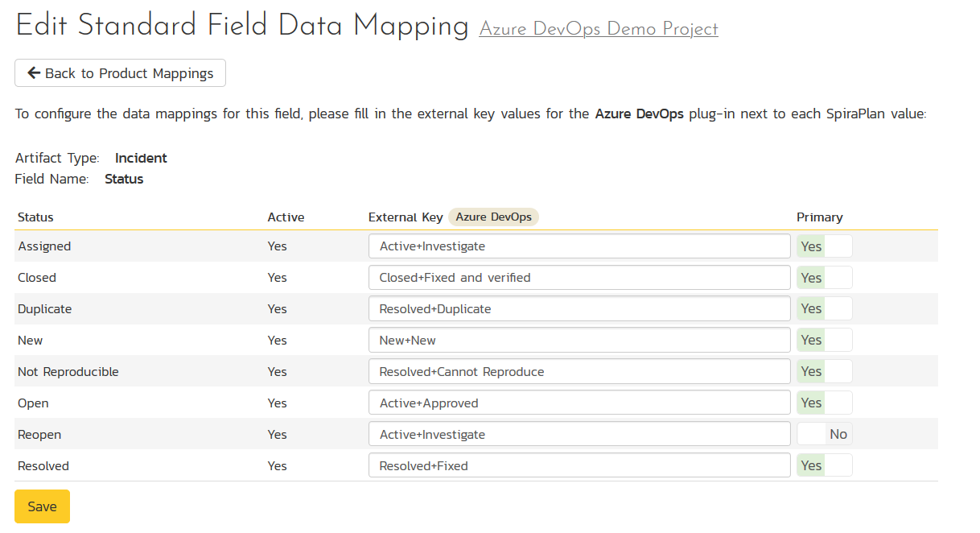This screenshot has width=980, height=533.
Task: Click the Closed+Fixed and verified input field
Action: click(579, 278)
